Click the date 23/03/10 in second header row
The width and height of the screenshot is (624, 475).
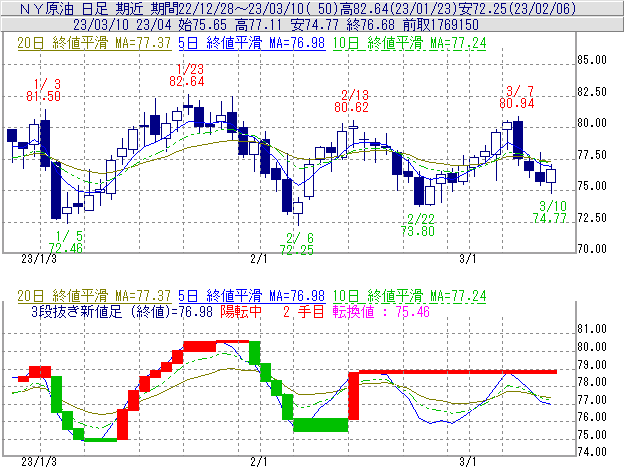pos(101,25)
